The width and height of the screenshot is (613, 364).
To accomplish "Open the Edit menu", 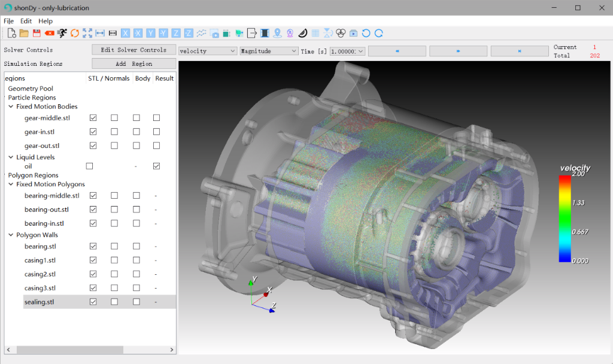I will coord(26,21).
